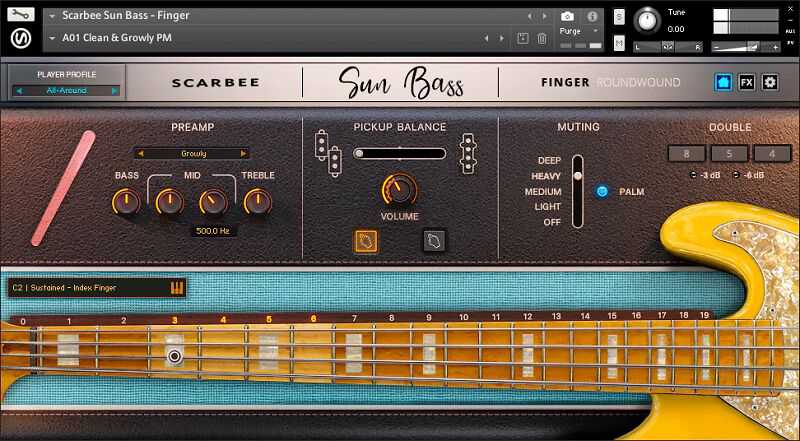
Task: Select the jazz bridge pickup icon
Action: [468, 153]
